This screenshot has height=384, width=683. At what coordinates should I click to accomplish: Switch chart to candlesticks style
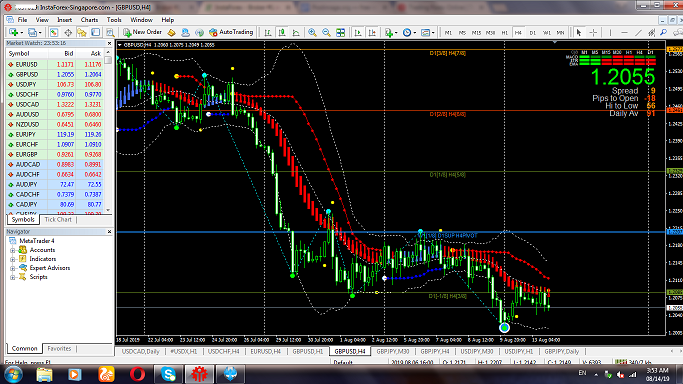coord(282,32)
